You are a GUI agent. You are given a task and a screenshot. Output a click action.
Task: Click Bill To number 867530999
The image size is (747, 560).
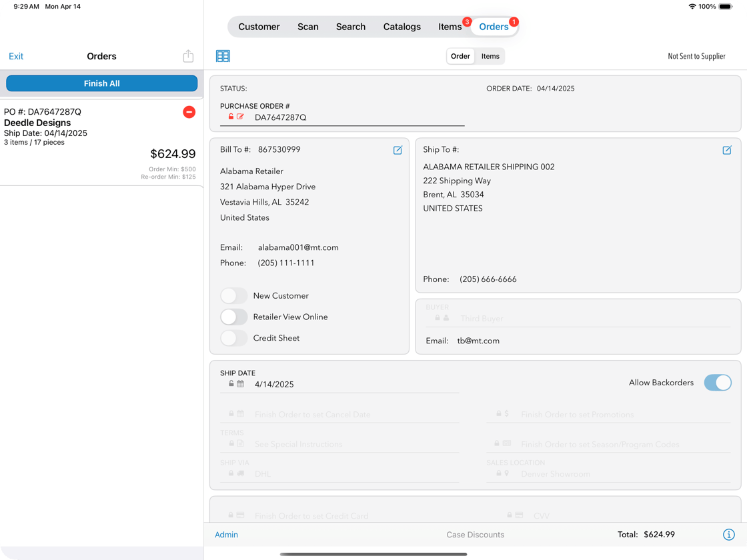tap(279, 149)
